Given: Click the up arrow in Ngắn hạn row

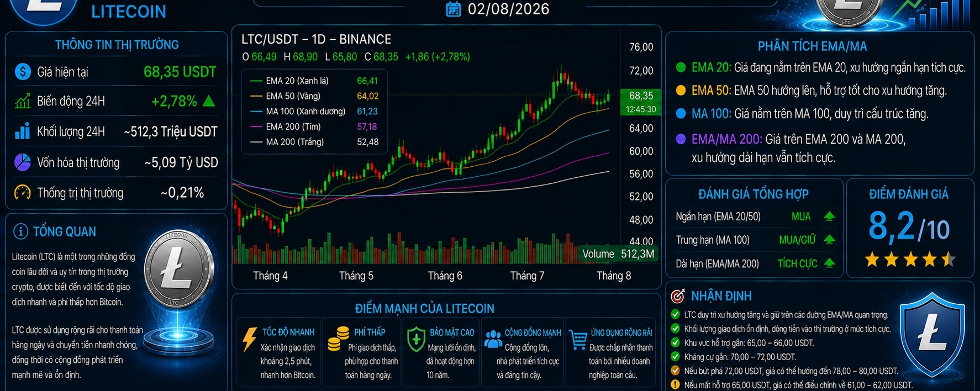Looking at the screenshot, I should click(829, 216).
